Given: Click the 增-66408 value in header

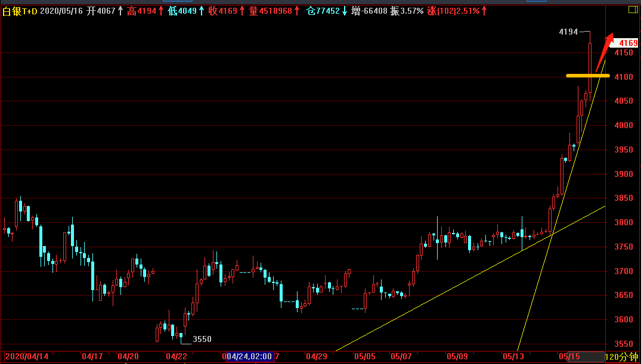Looking at the screenshot, I should 369,11.
